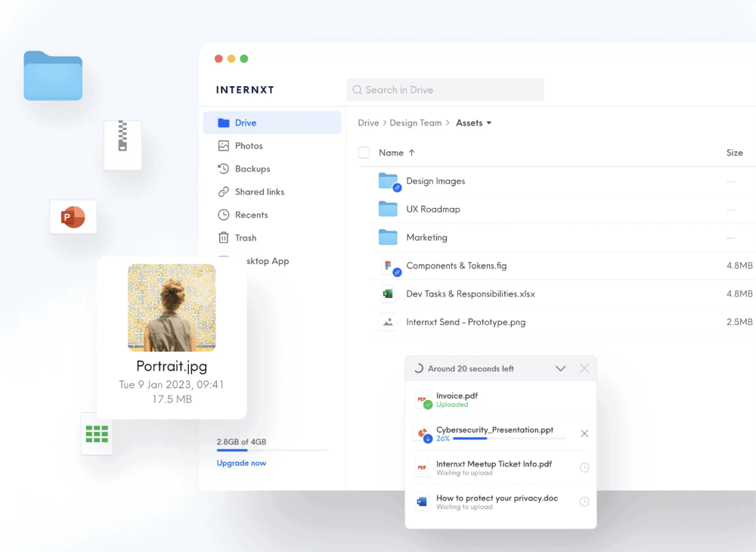Click the Word icon for privacy.doc
The image size is (756, 552).
click(x=422, y=502)
